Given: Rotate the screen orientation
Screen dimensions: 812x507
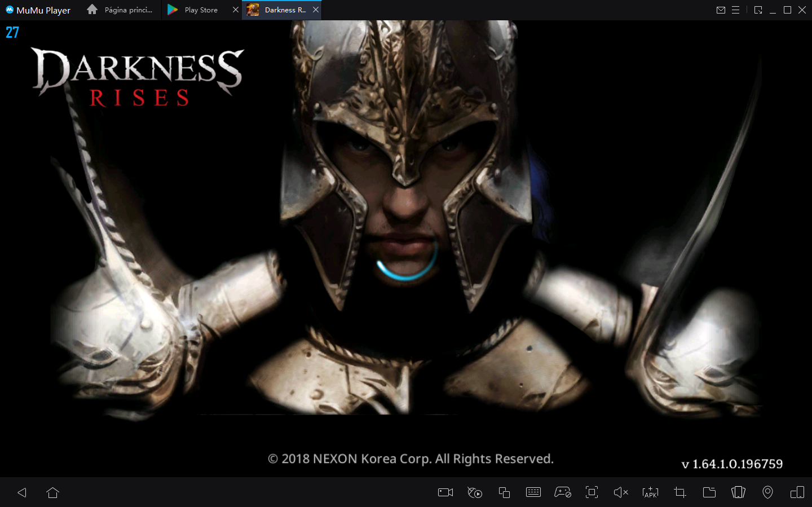Looking at the screenshot, I should [797, 492].
